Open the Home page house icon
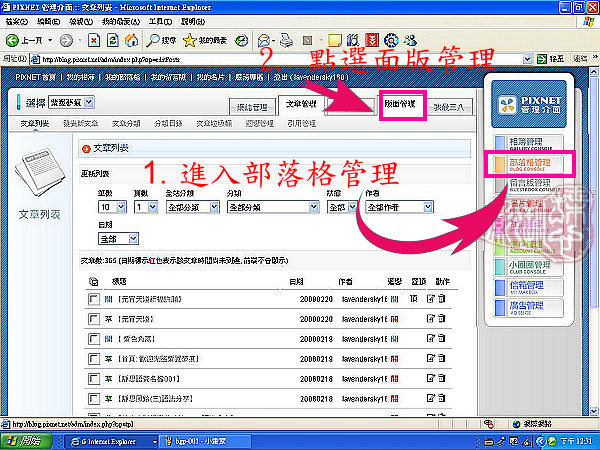The width and height of the screenshot is (600, 450). pyautogui.click(x=131, y=40)
